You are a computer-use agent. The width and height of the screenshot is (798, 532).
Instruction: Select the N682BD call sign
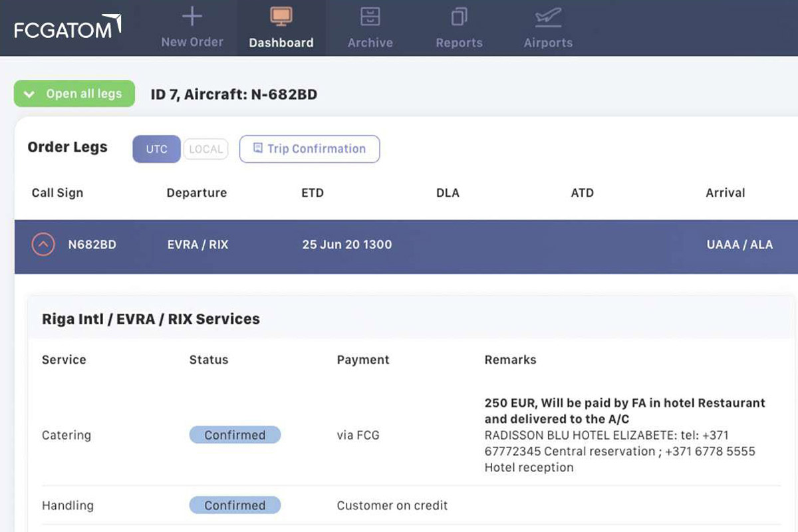coord(92,245)
